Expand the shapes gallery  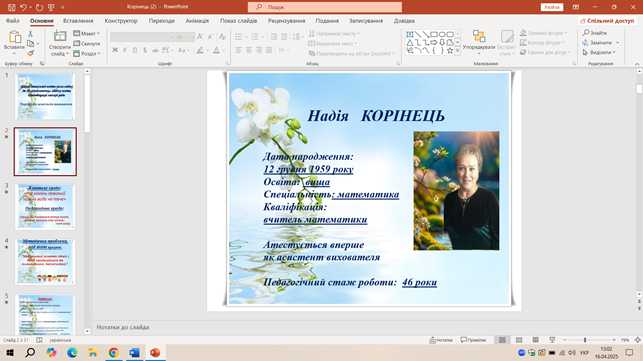pyautogui.click(x=458, y=51)
